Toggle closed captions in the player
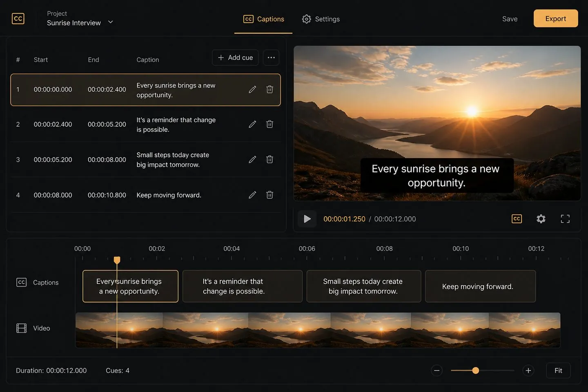The height and width of the screenshot is (392, 588). coord(517,219)
